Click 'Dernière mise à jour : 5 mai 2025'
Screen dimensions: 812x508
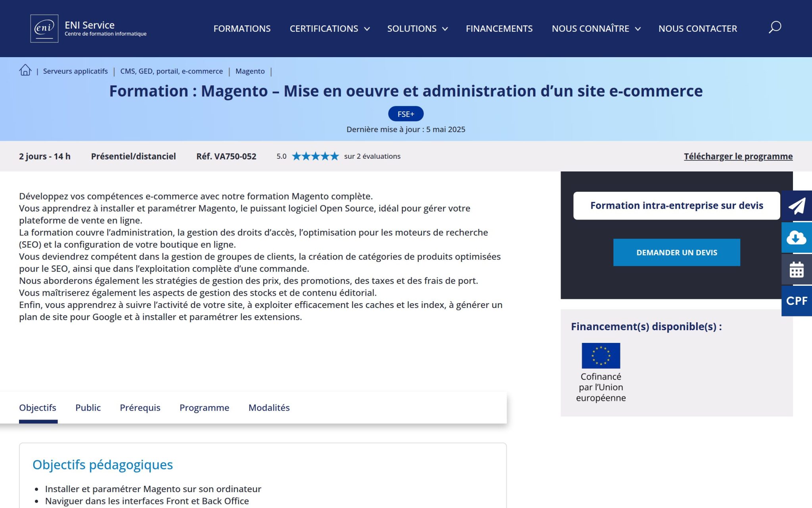point(406,129)
